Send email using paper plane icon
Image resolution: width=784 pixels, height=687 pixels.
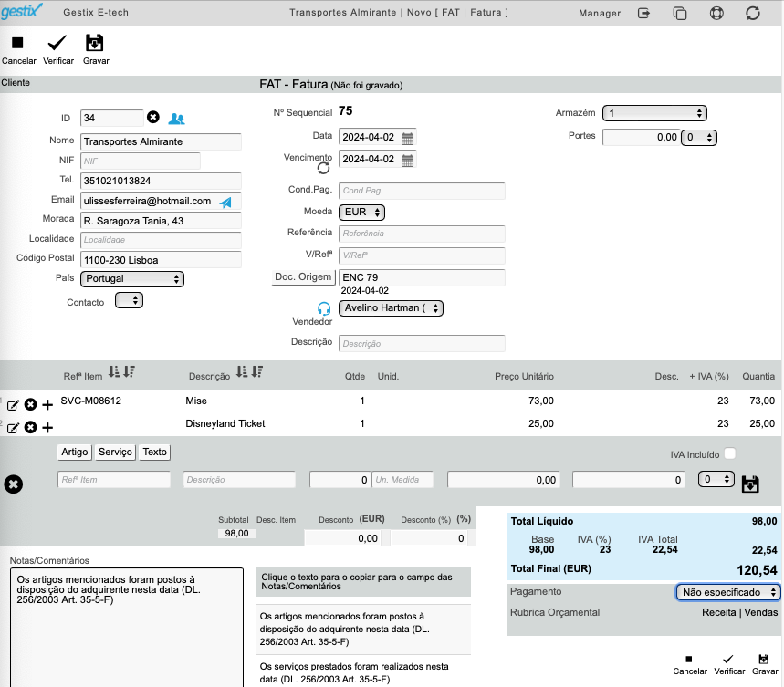tap(226, 202)
